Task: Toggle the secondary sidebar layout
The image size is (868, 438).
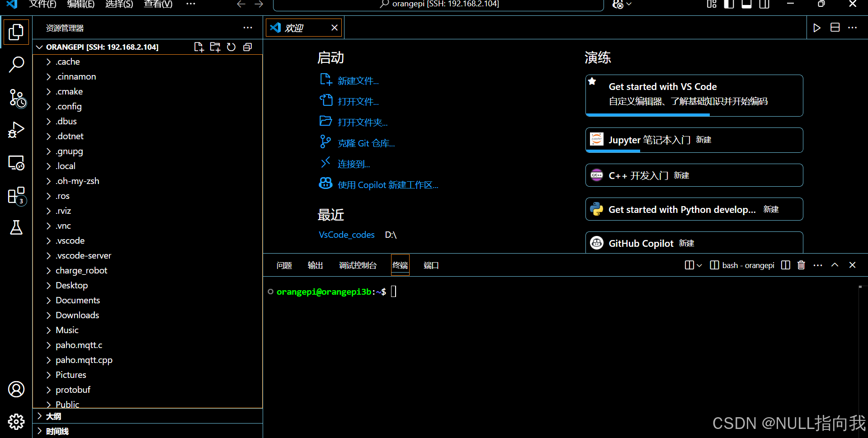Action: coord(764,4)
